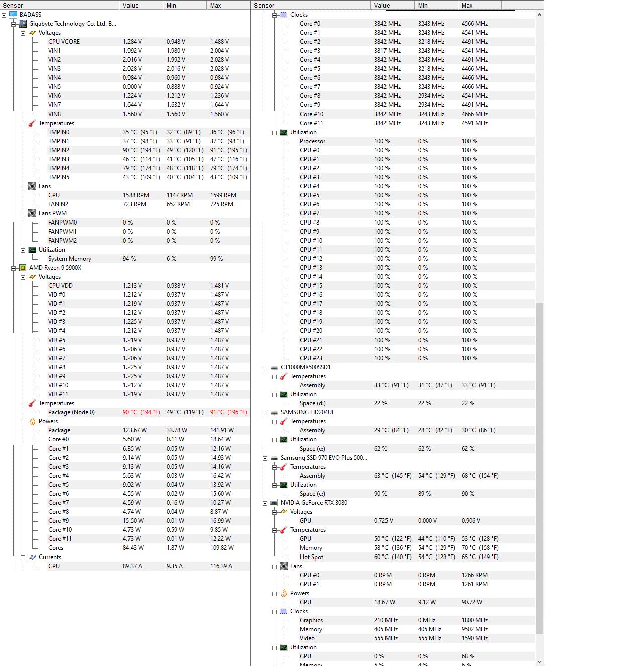Click the Voltages icon under Gigabyte motherboard

tap(32, 33)
